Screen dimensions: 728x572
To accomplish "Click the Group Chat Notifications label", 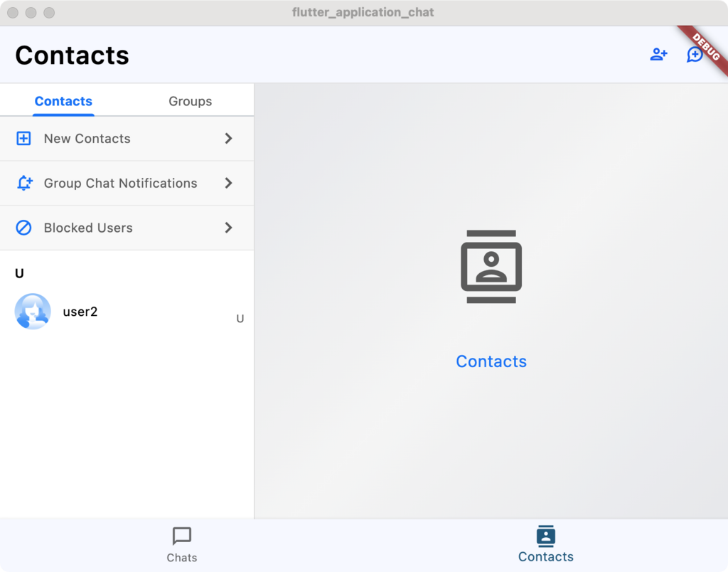I will coord(120,184).
